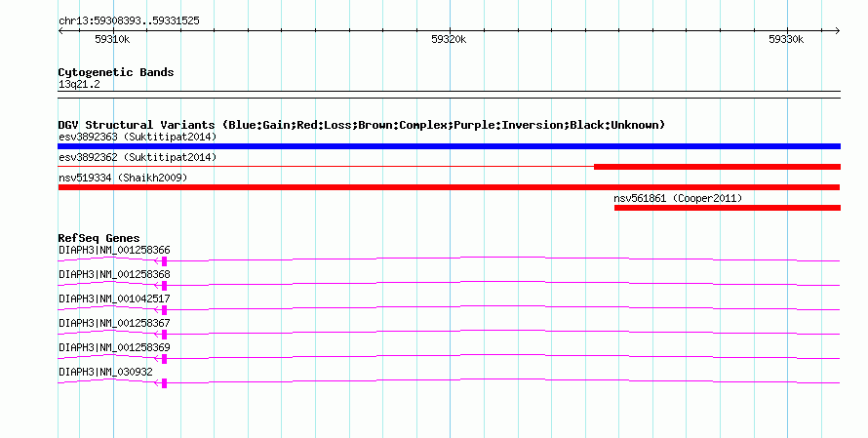Click the 59320k ruler tick label
Image resolution: width=868 pixels, height=438 pixels.
(449, 39)
